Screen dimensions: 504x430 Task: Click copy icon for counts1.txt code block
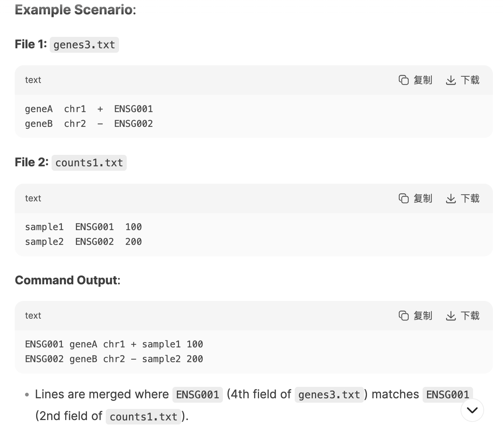(x=404, y=198)
